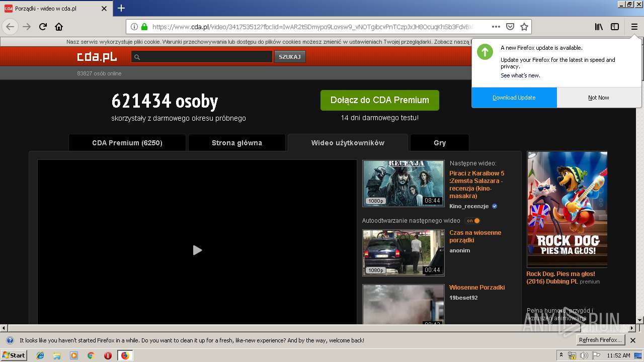The image size is (644, 362).
Task: Select Firefox taskbar button
Action: [125, 355]
